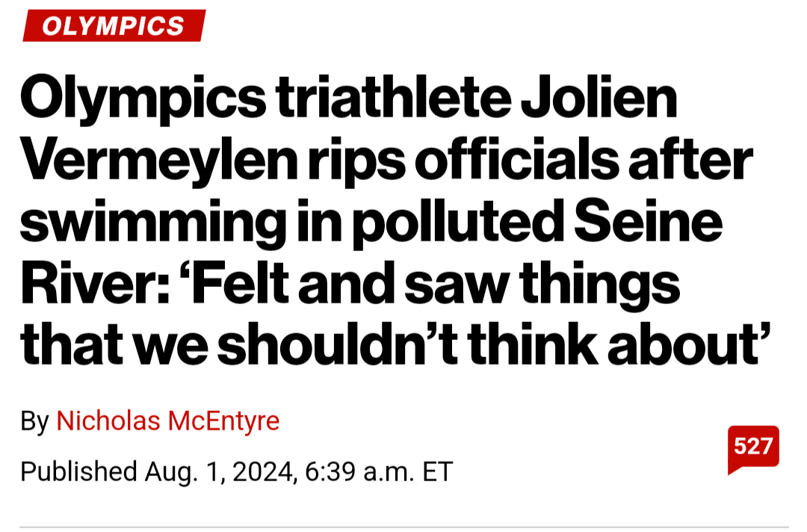Click the "By" byline label
Image resolution: width=807 pixels, height=532 pixels.
pos(34,421)
